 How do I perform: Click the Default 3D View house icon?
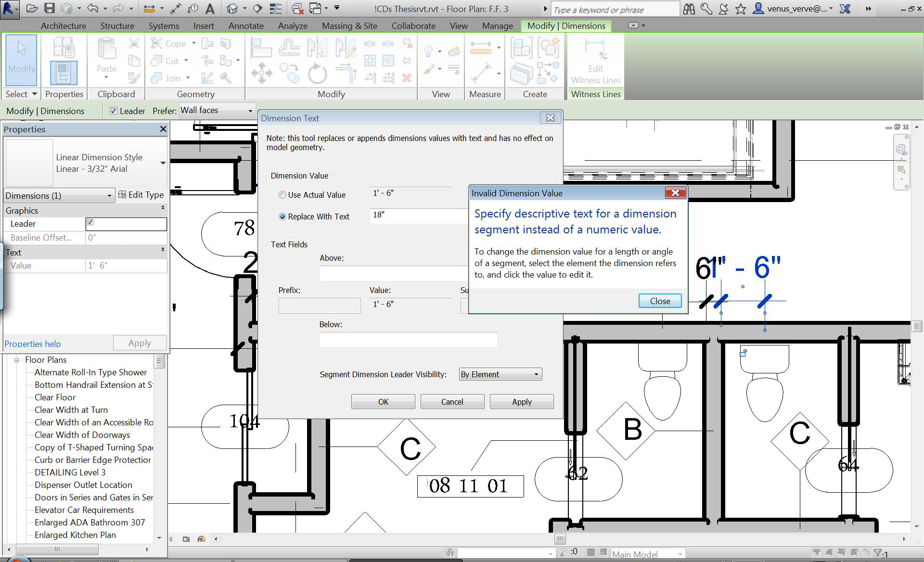tap(232, 9)
